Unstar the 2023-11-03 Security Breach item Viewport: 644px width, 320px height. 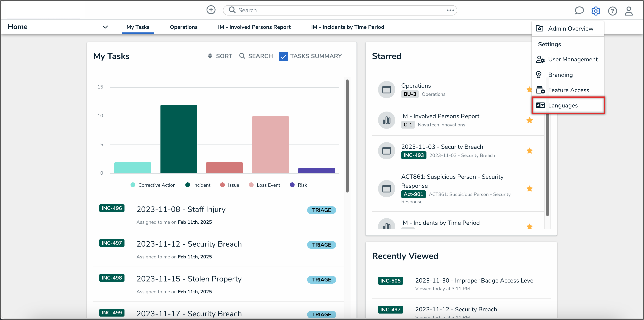(x=529, y=151)
